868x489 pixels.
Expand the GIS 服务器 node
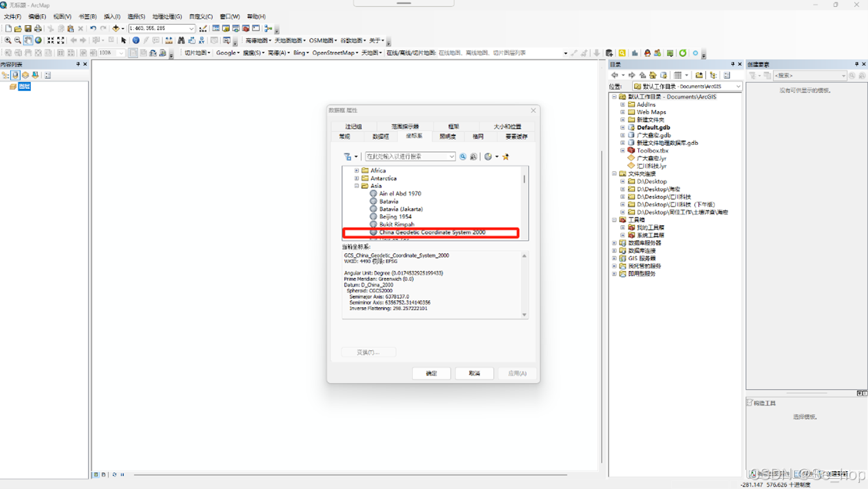(614, 259)
